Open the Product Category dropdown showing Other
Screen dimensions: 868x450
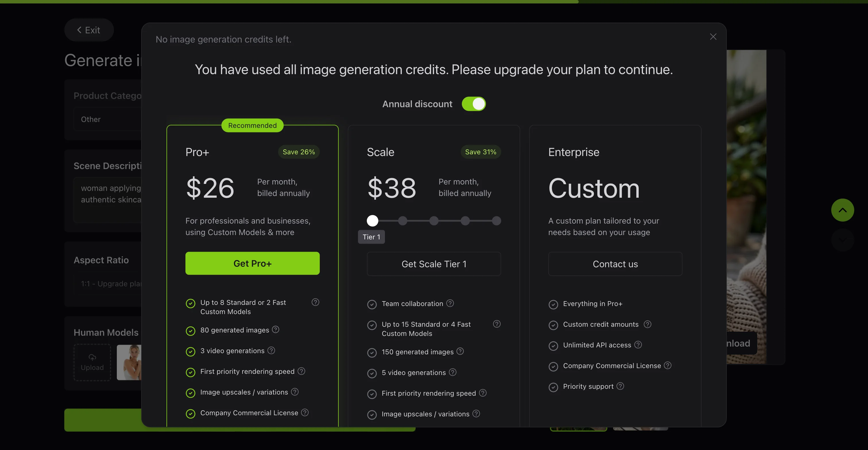tap(107, 119)
